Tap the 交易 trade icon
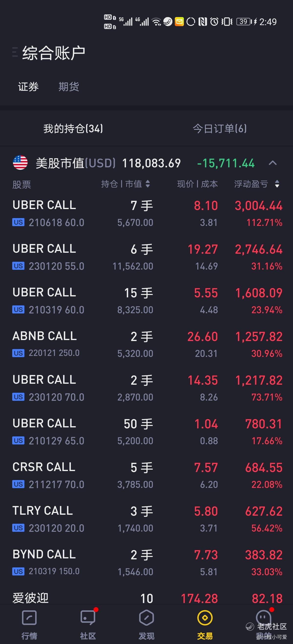 click(205, 618)
